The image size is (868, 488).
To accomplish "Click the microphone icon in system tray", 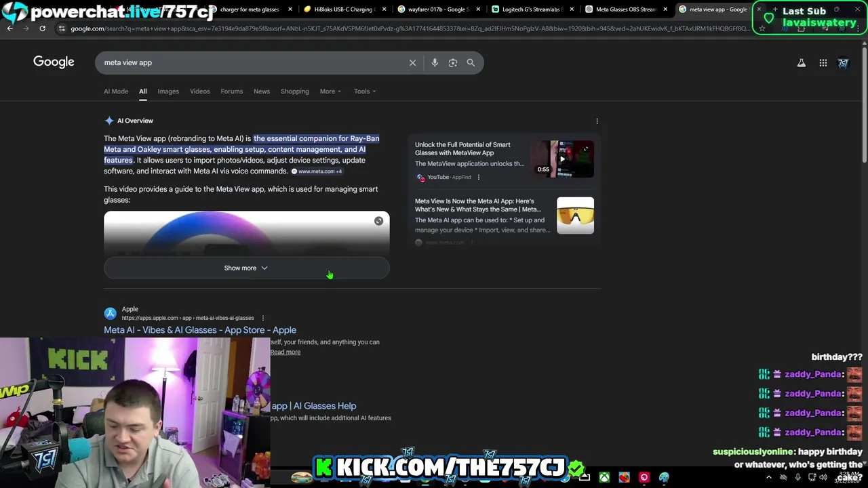I will coord(797,478).
